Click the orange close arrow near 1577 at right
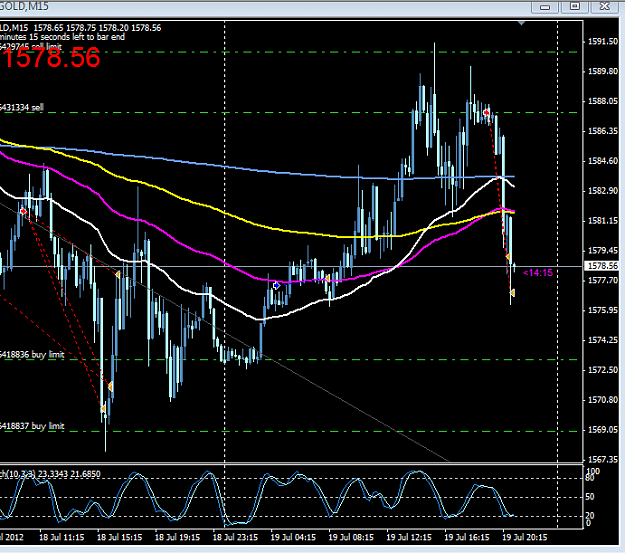 click(512, 293)
